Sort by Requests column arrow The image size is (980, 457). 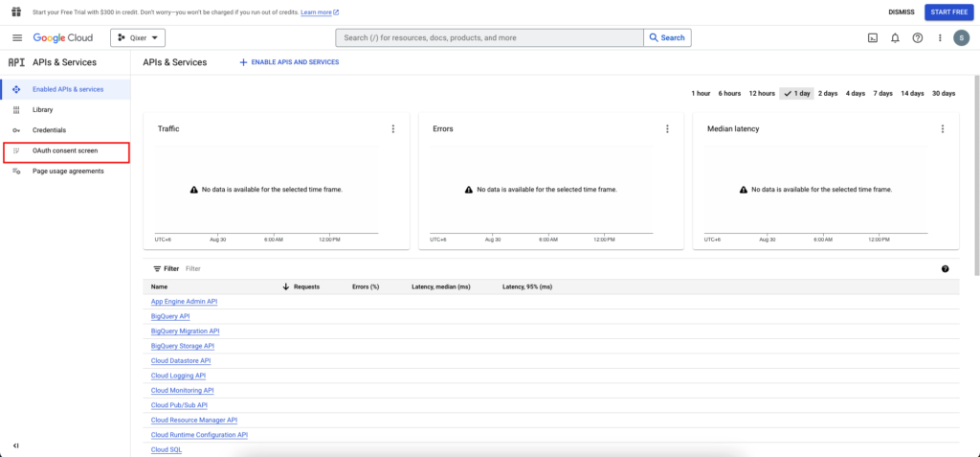point(286,286)
